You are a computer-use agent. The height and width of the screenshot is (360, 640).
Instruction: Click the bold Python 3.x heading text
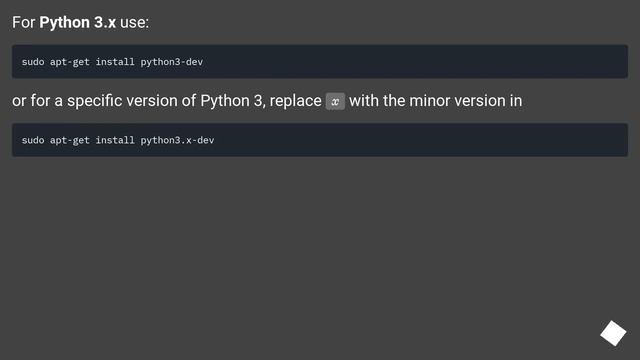78,22
